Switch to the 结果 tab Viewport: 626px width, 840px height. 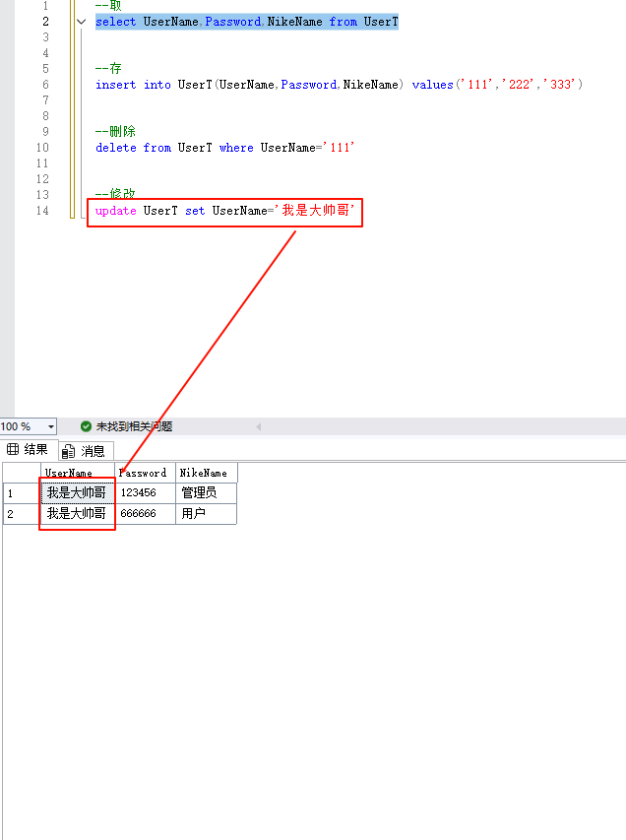[28, 450]
